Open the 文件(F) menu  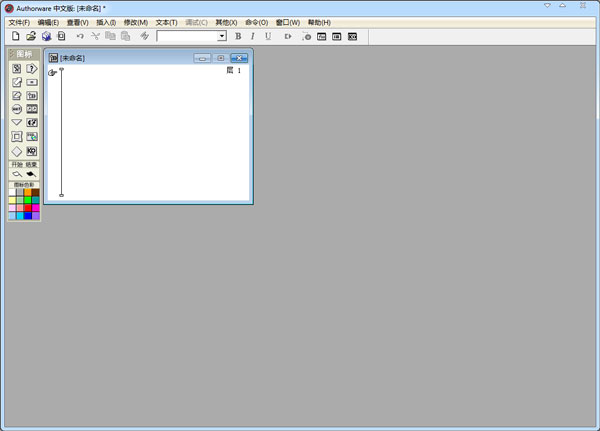point(19,22)
